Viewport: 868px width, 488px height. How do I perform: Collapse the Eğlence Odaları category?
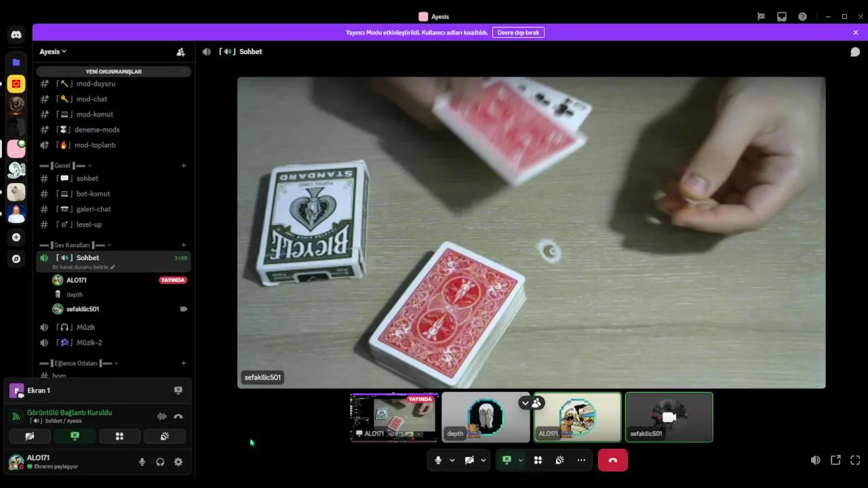pos(79,363)
